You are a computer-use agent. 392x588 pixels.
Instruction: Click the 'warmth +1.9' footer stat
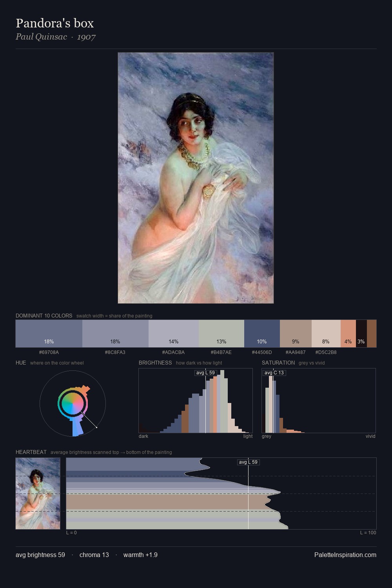point(140,555)
